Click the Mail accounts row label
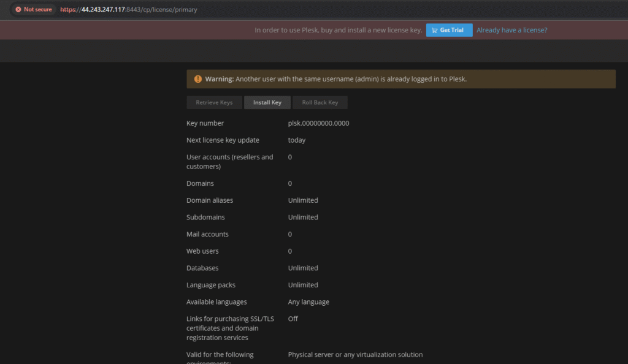Viewport: 628px width, 364px height. (x=207, y=234)
